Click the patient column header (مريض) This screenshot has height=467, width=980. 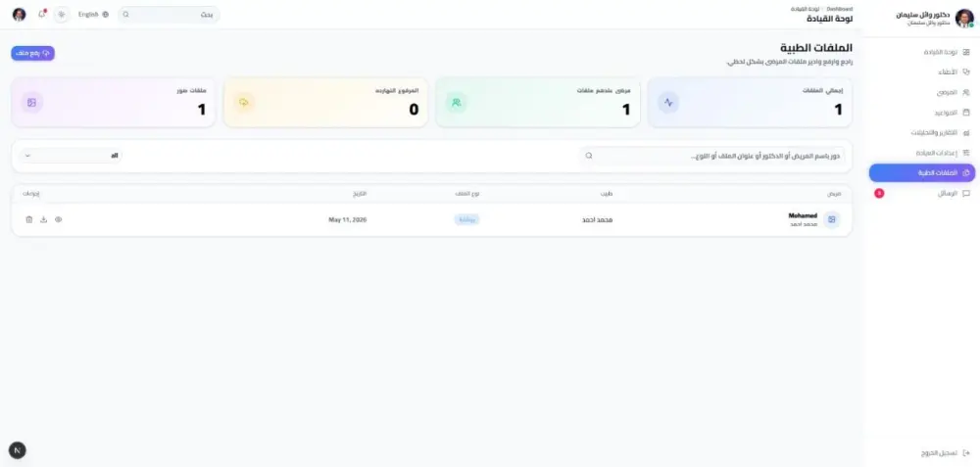[834, 194]
